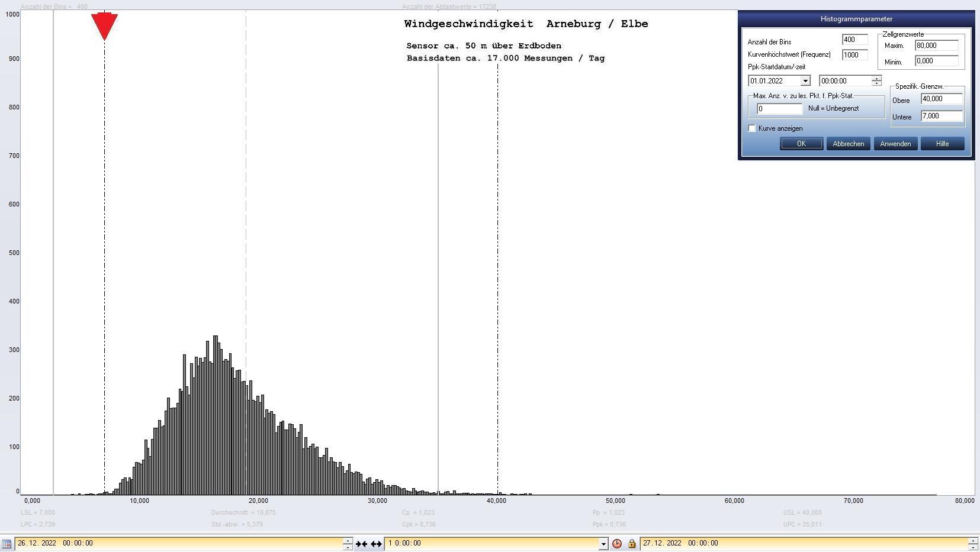Enable the 'Kurve anzeigen' checkbox
Viewport: 980px width, 552px height.
pos(752,128)
